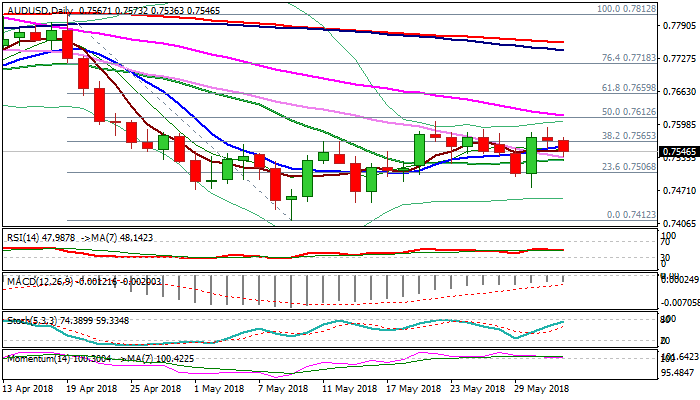700x400 pixels.
Task: Click the 0.7471 price axis label
Action: tap(678, 190)
